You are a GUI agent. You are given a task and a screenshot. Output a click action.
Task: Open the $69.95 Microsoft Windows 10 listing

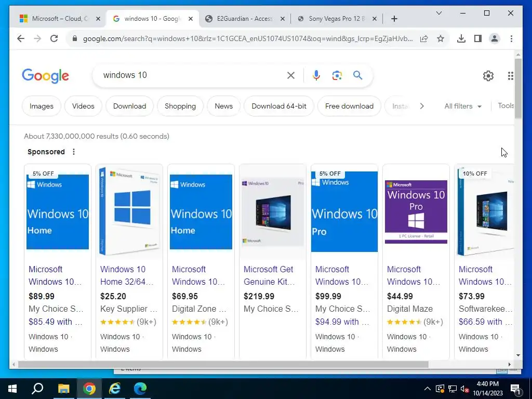[198, 275]
